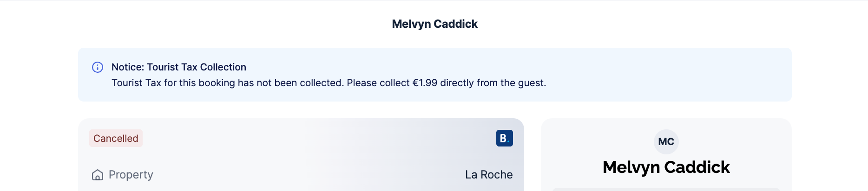
Task: Click the phrase 'directly from the guest'
Action: tap(493, 83)
